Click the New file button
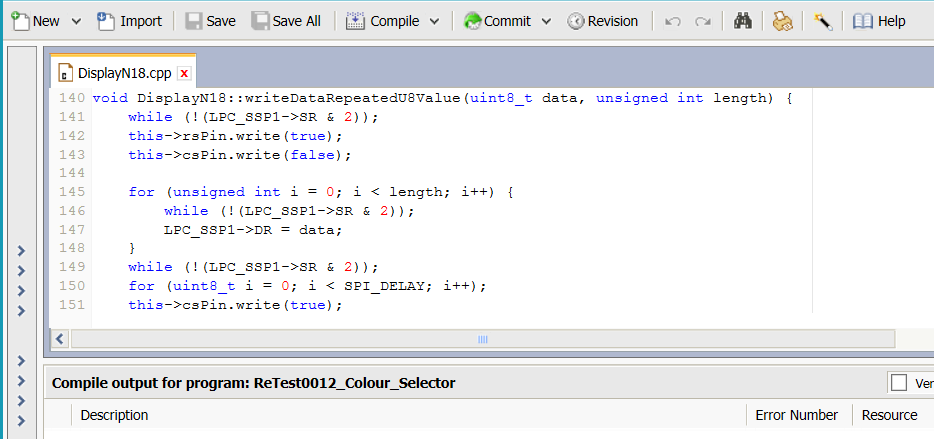Screen dimensions: 934x439 [x=36, y=21]
